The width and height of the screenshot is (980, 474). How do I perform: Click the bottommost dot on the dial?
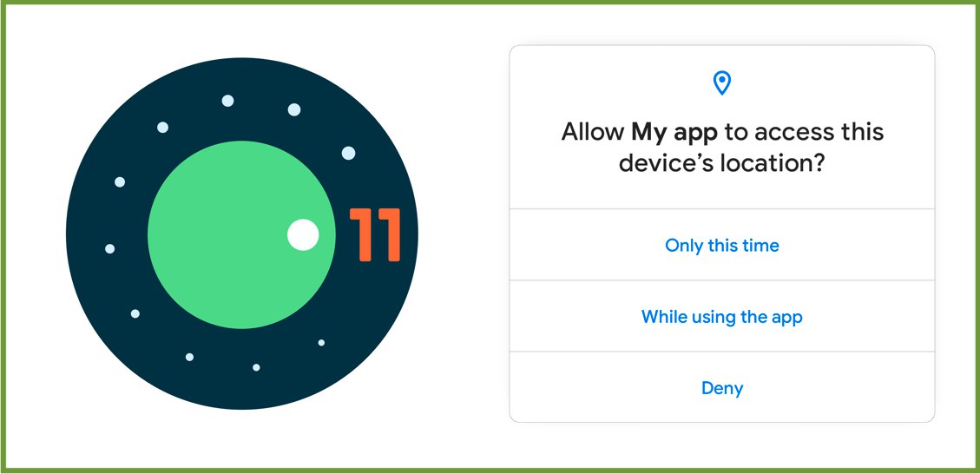pyautogui.click(x=256, y=368)
